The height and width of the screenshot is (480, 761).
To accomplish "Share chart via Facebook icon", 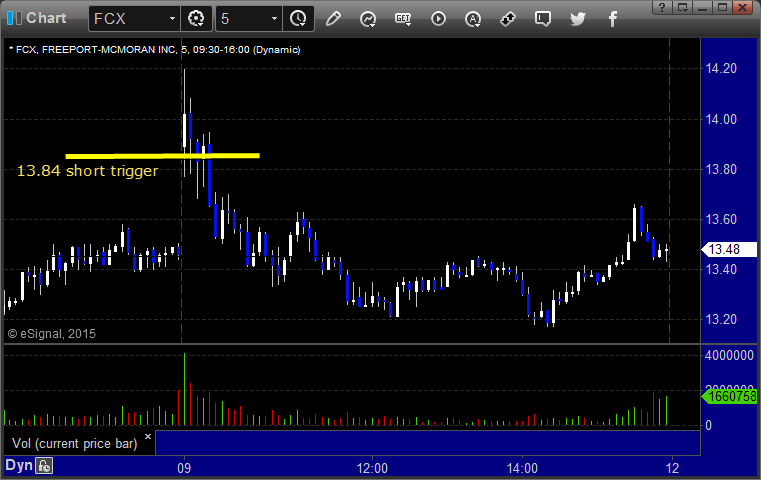I will pos(612,19).
